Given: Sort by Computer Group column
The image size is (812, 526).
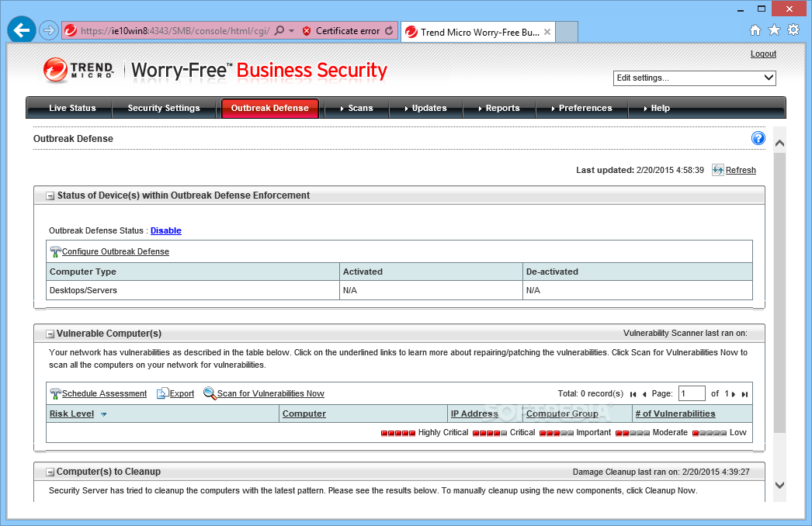Looking at the screenshot, I should [562, 414].
